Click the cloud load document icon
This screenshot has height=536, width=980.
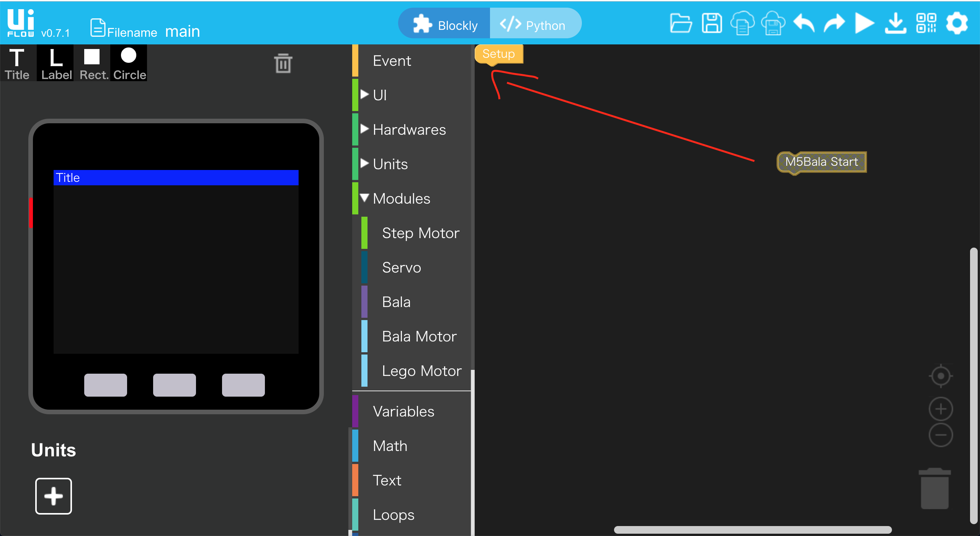(x=742, y=24)
